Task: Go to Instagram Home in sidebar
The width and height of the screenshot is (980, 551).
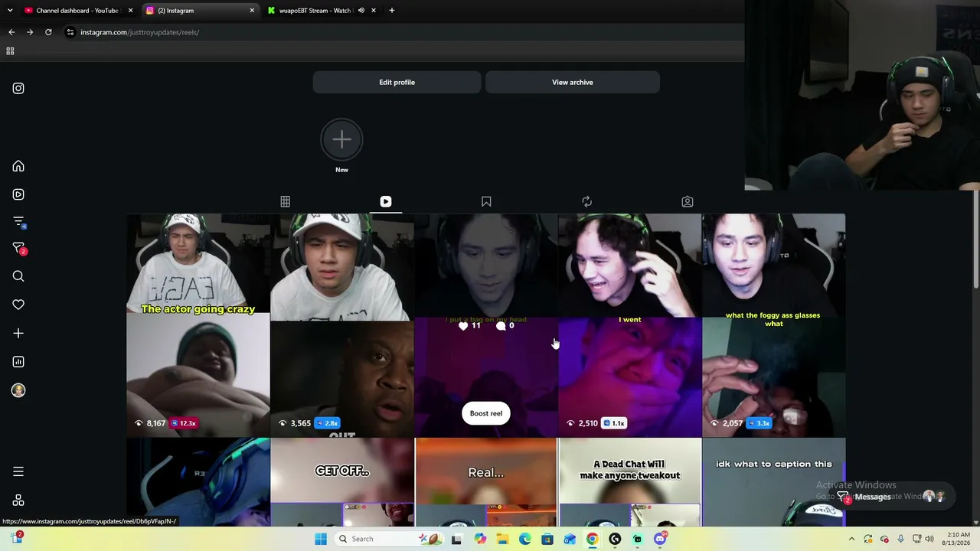Action: point(18,166)
